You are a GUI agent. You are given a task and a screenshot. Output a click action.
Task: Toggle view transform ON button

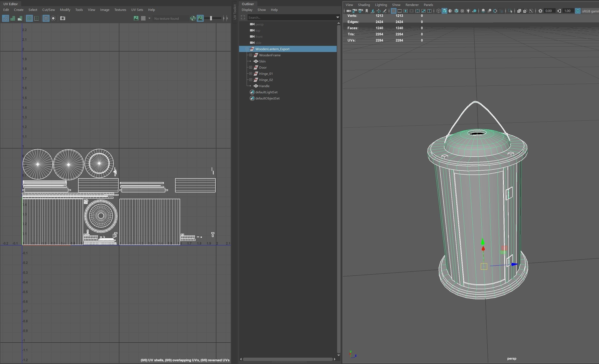point(578,11)
